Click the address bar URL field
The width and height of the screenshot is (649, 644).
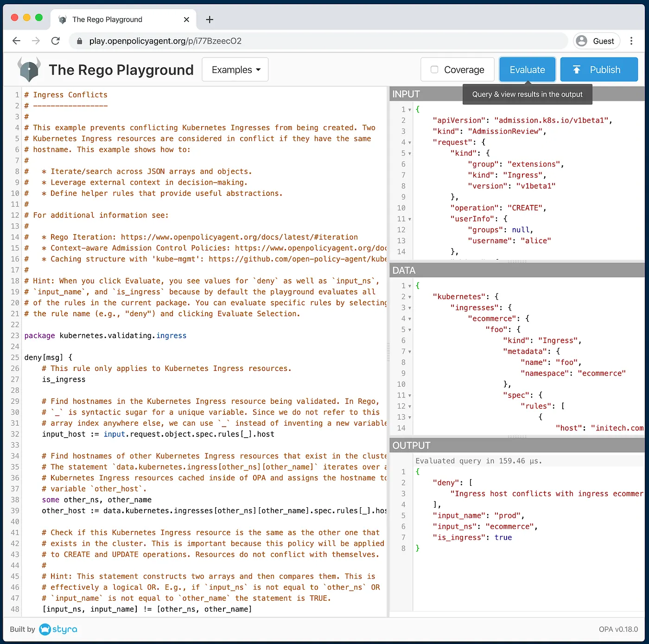318,41
